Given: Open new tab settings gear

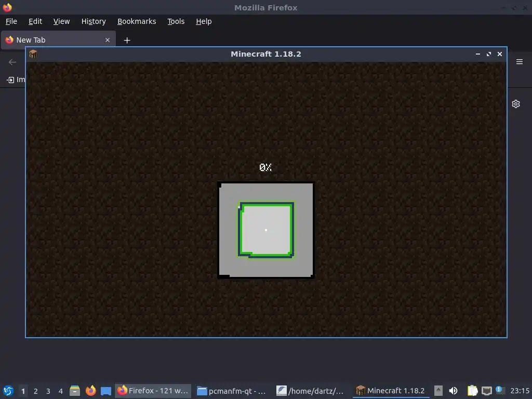Looking at the screenshot, I should coord(516,104).
